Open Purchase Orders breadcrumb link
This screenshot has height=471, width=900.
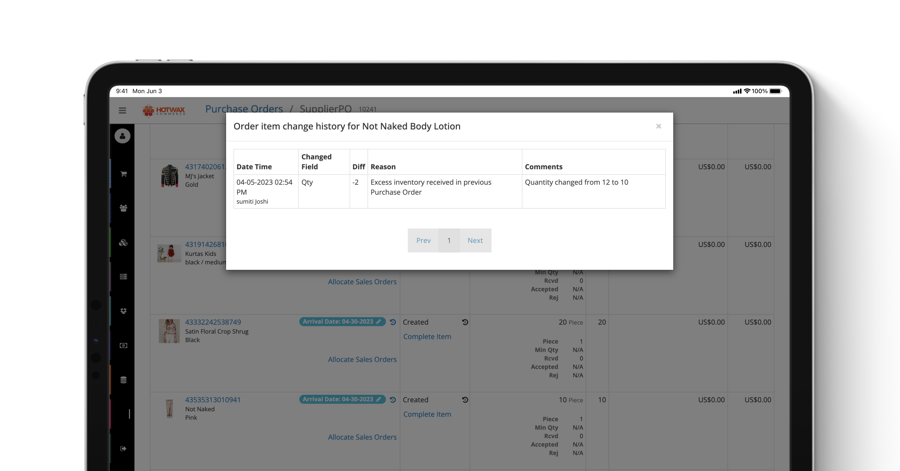pos(244,109)
